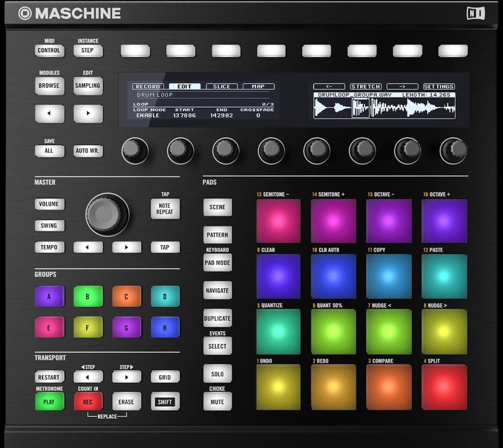Viewport: 503px width, 448px height.
Task: Hit pad 7 labeled NUDGE <
Action: (389, 332)
